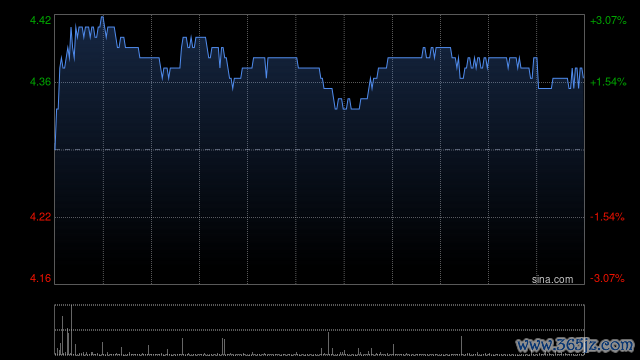This screenshot has height=360, width=640.
Task: Click the 4.22 price axis label
Action: 40,217
